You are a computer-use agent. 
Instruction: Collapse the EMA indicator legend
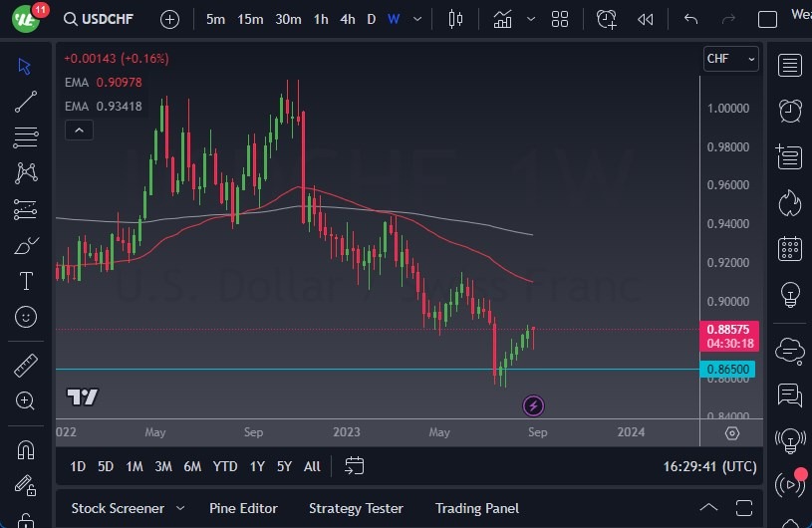[x=78, y=130]
